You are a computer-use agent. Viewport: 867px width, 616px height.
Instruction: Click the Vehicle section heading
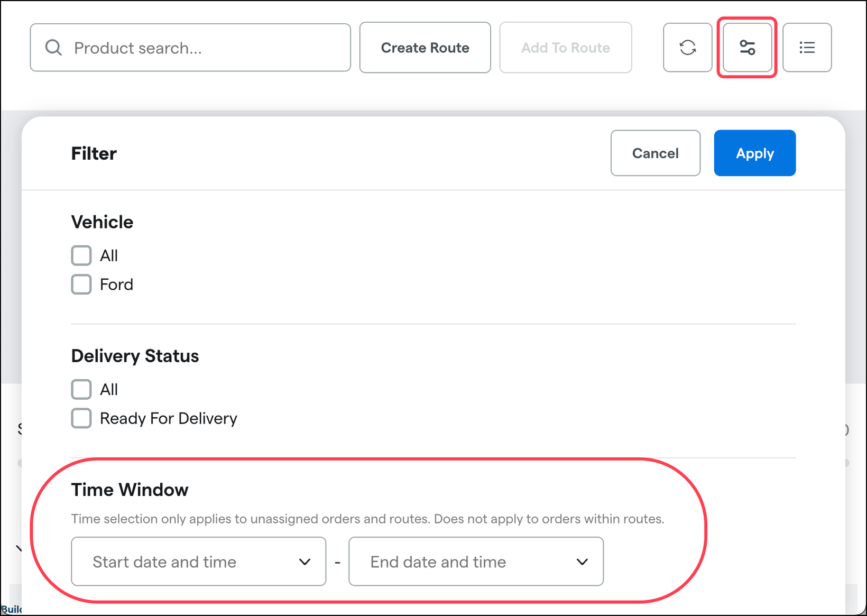pyautogui.click(x=102, y=222)
